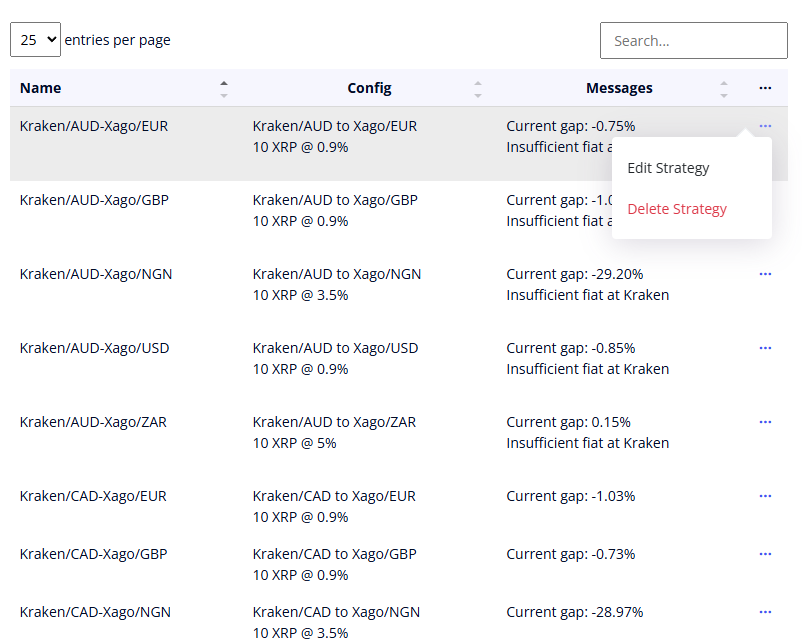Open three-dot menu for Kraken/AUD-Xago/USD row
The image size is (802, 640).
coord(765,348)
